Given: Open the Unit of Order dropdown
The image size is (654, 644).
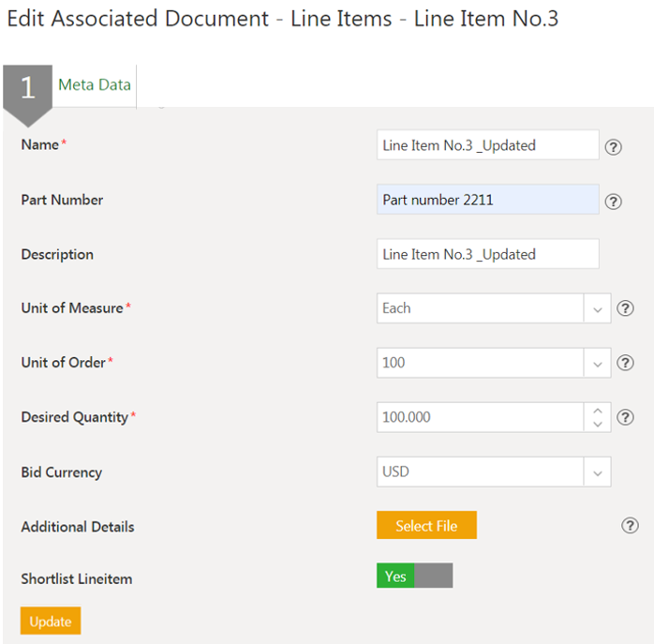Looking at the screenshot, I should click(x=598, y=363).
